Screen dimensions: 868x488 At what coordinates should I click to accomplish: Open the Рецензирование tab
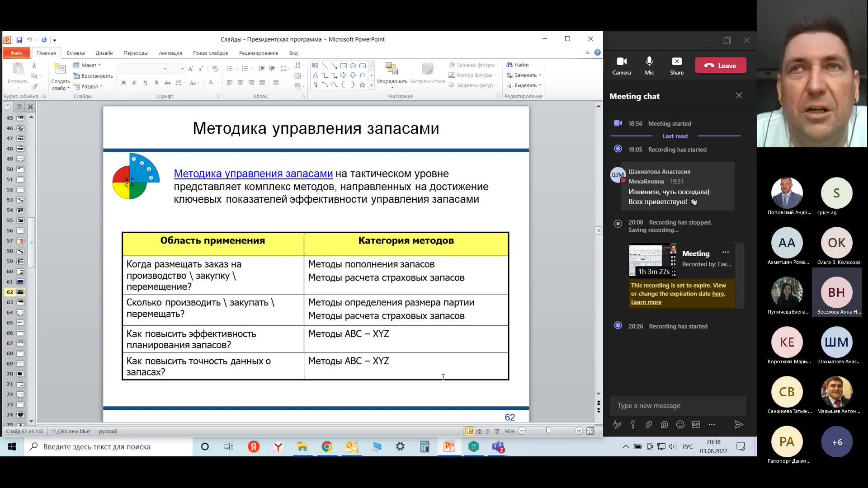pyautogui.click(x=259, y=53)
